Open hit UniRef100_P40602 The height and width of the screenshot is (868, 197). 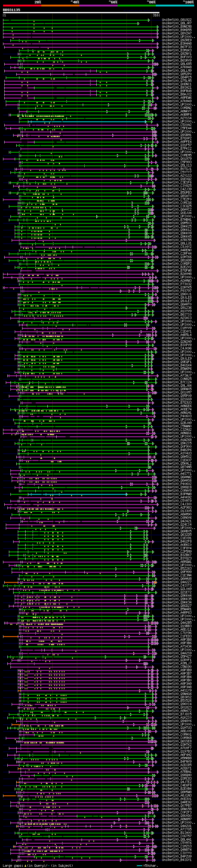[177, 484]
